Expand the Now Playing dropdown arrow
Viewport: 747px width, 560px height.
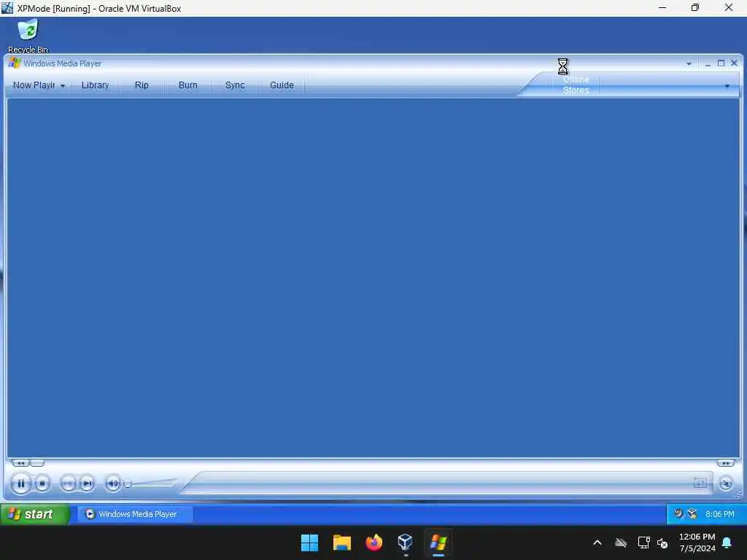pos(63,86)
